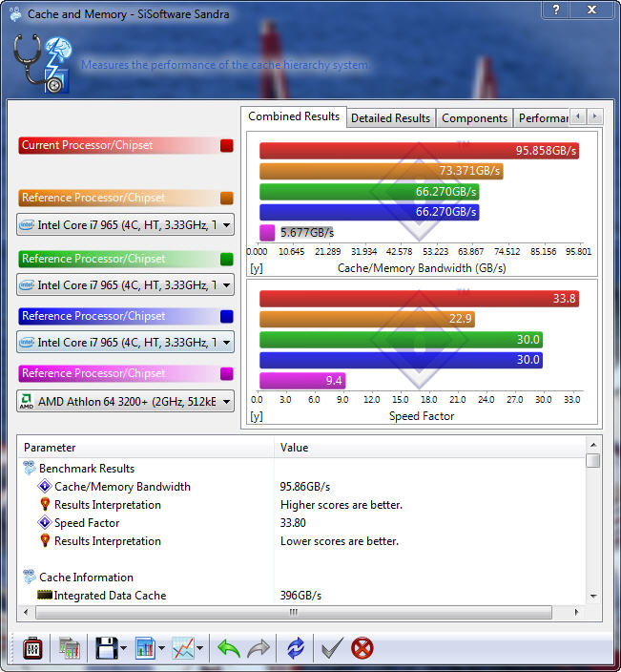Click Sandra app icon in title bar
The height and width of the screenshot is (672, 621).
15,14
